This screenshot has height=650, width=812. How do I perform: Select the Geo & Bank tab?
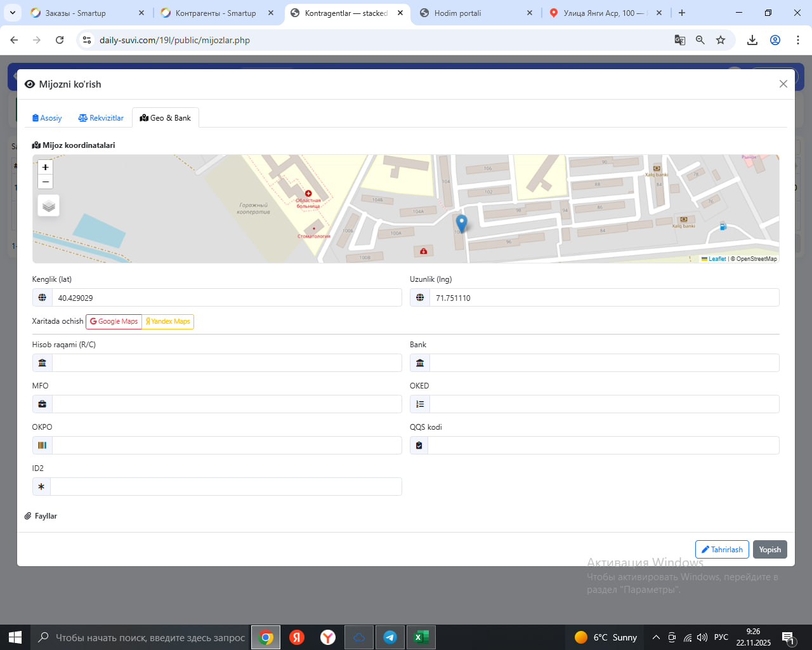pyautogui.click(x=166, y=118)
